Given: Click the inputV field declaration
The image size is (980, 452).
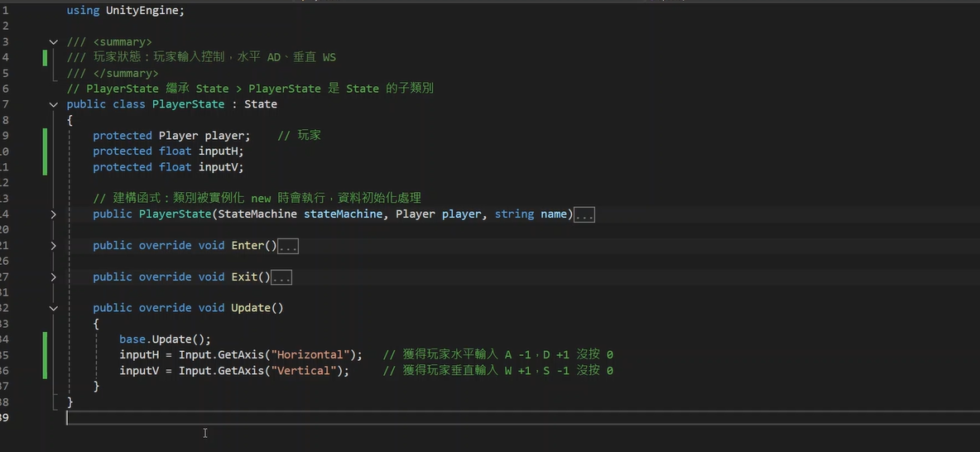Looking at the screenshot, I should [x=221, y=167].
